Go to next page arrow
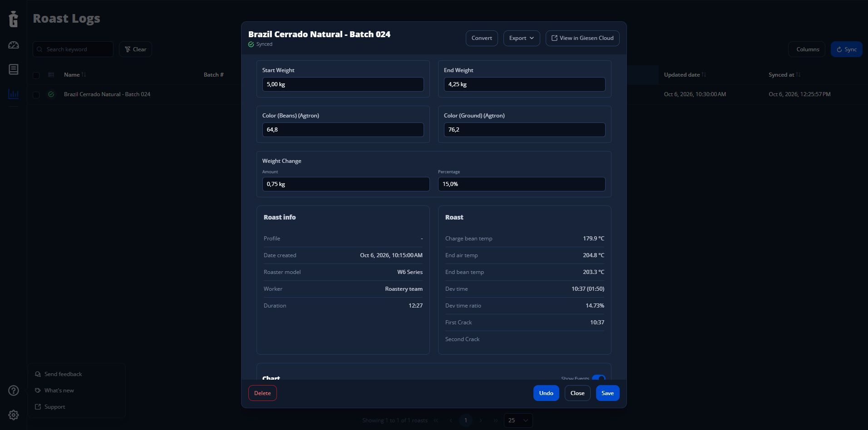868x430 pixels. pyautogui.click(x=481, y=420)
